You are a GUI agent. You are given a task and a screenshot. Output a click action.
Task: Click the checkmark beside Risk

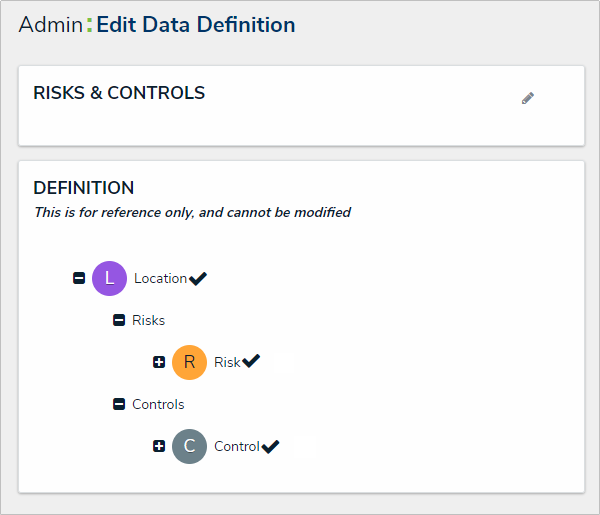(251, 361)
